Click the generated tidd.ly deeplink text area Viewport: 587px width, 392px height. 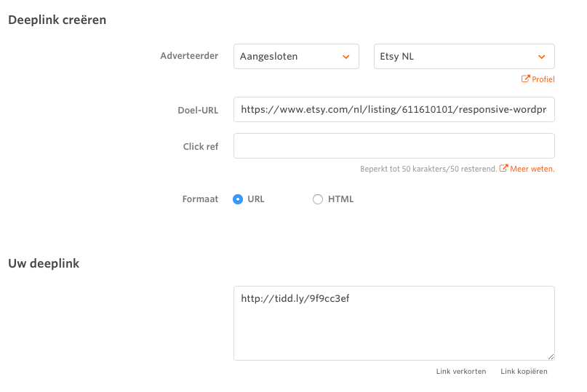pos(394,323)
